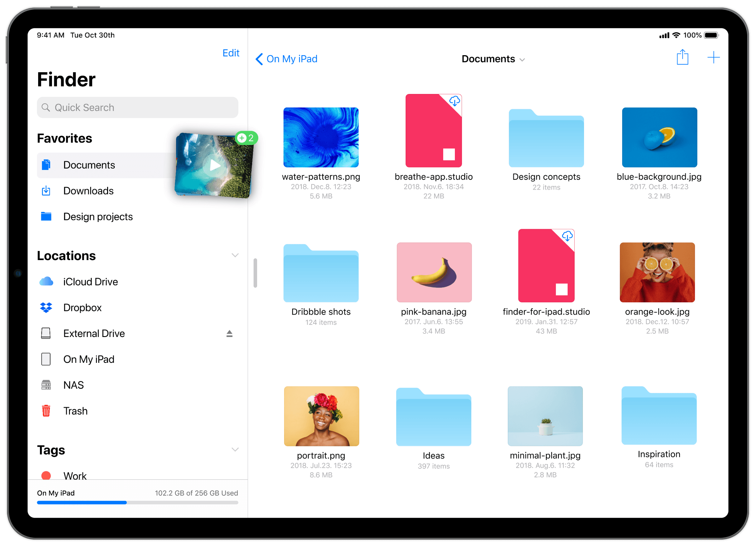
Task: Open the Inspiration folder
Action: (659, 415)
